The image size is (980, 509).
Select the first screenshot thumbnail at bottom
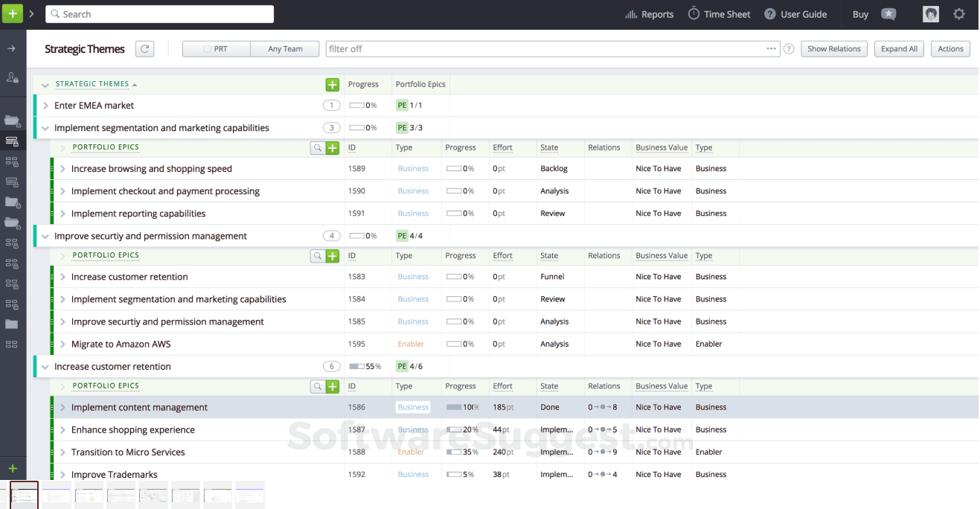pos(23,494)
